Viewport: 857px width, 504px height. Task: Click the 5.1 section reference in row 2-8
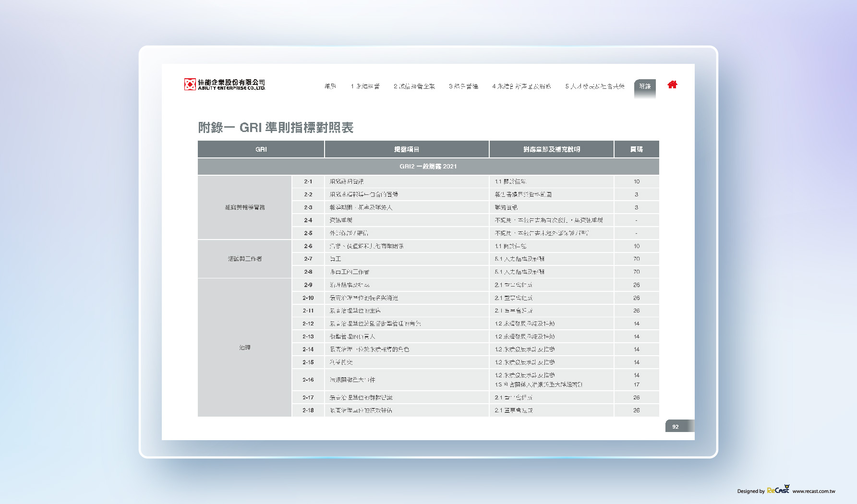click(x=519, y=272)
